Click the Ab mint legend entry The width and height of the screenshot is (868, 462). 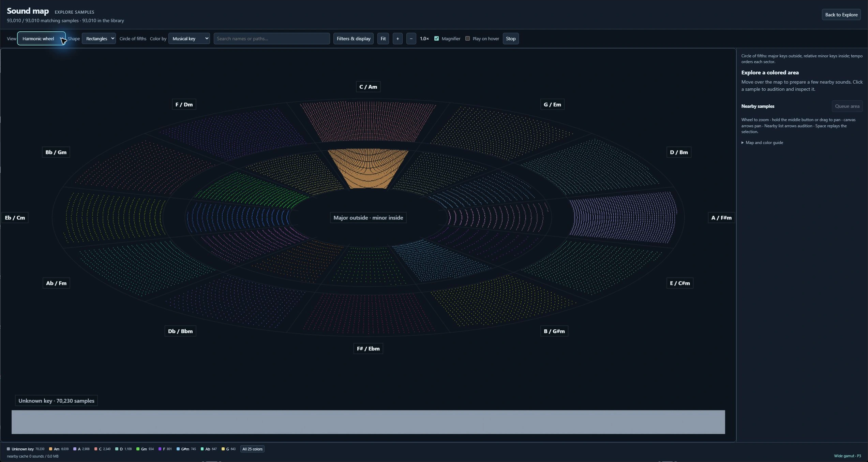[x=209, y=449]
